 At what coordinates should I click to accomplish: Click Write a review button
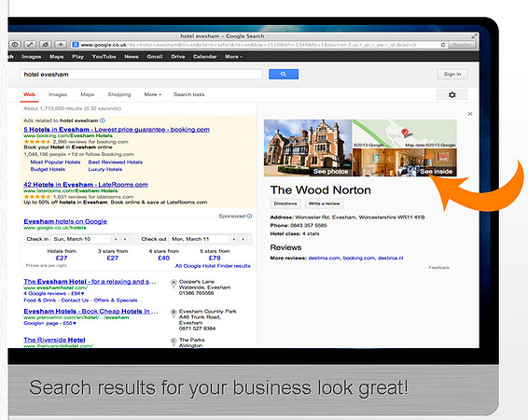coord(325,203)
